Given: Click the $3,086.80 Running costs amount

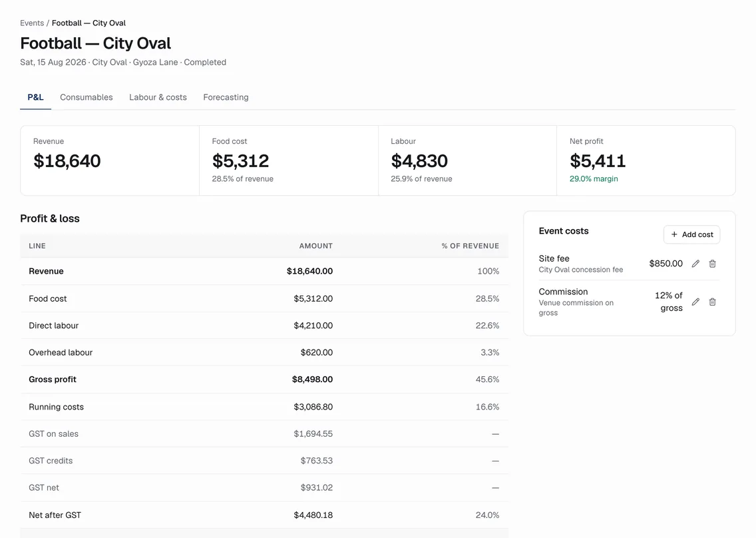Looking at the screenshot, I should click(313, 407).
